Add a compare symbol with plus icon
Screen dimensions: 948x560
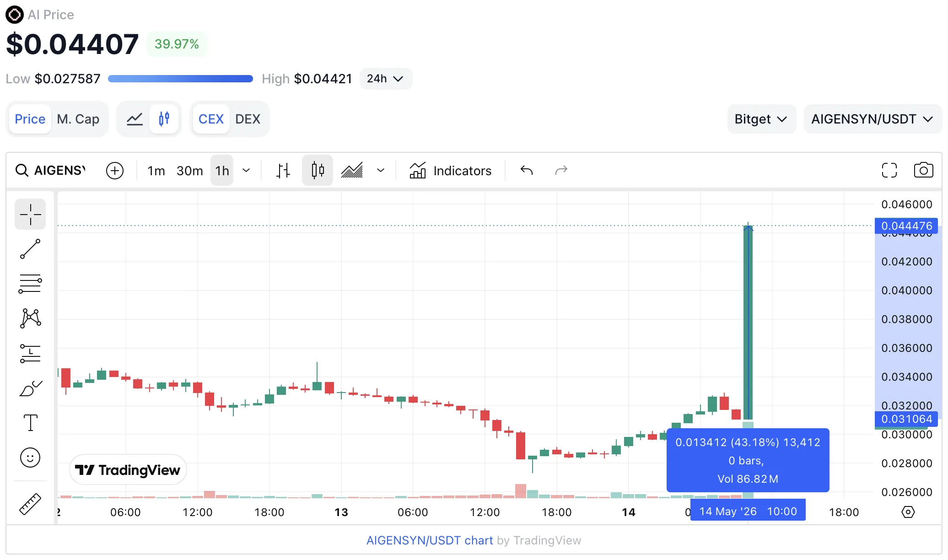pyautogui.click(x=115, y=171)
